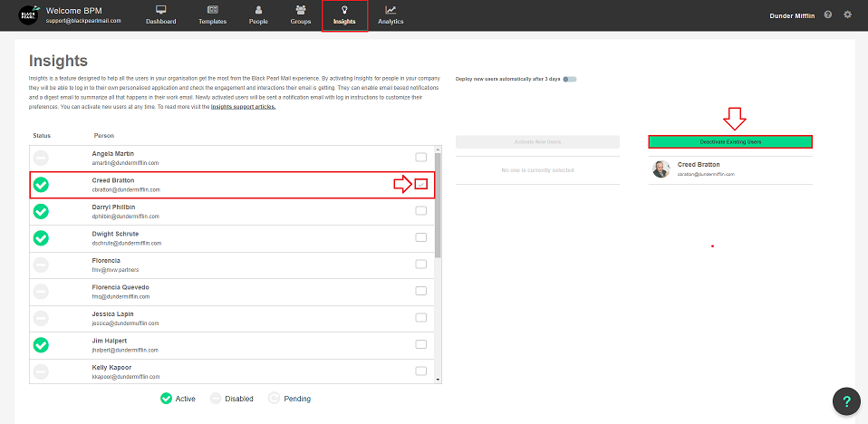This screenshot has height=424, width=868.
Task: Go to the Templates tab
Action: coord(212,15)
